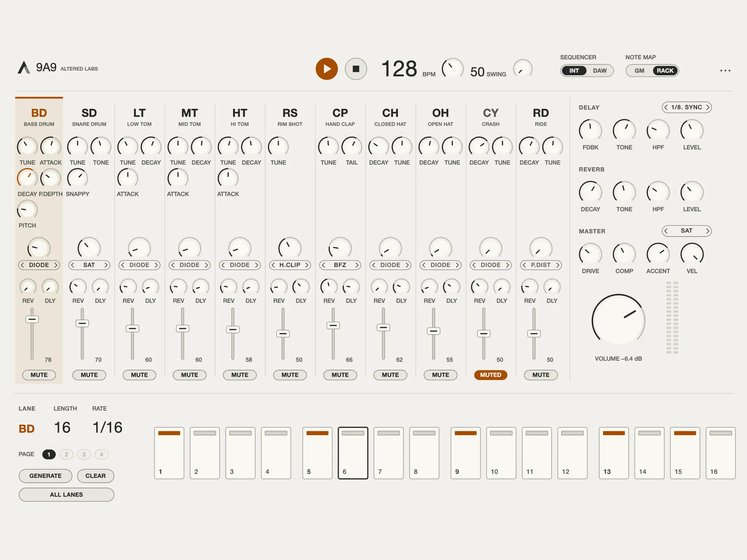Set note map to GM
This screenshot has height=560, width=747.
point(639,71)
